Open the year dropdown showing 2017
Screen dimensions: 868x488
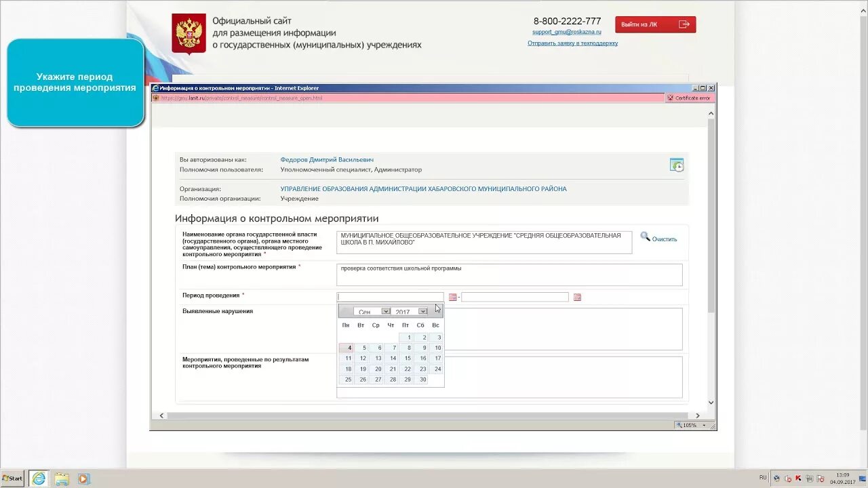[410, 312]
